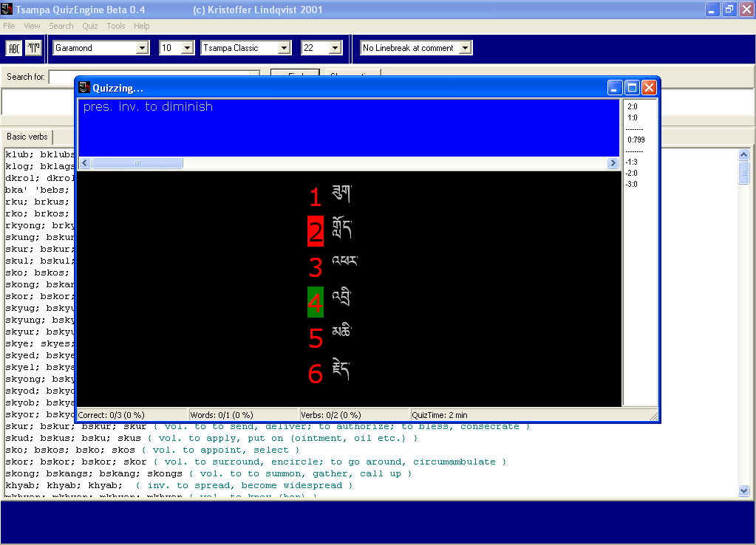
Task: Open the font size 10 dropdown
Action: [188, 48]
